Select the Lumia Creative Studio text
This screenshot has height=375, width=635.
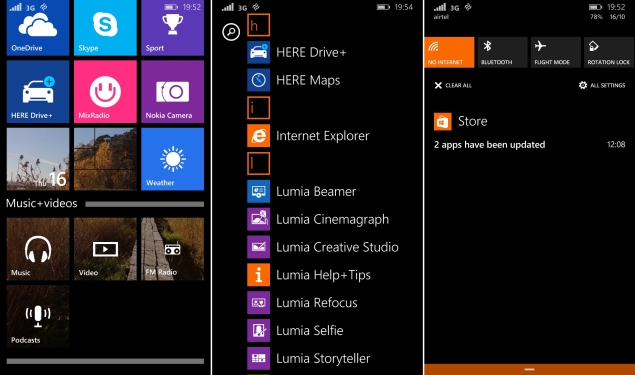(x=337, y=247)
